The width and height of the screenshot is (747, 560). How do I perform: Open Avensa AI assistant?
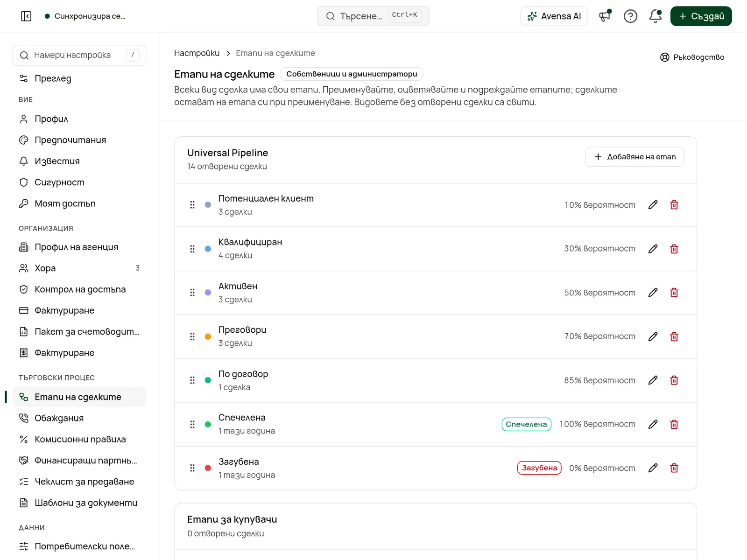[554, 16]
